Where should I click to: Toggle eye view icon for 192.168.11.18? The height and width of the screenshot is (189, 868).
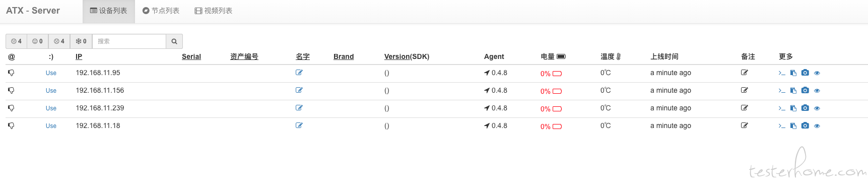pos(817,126)
